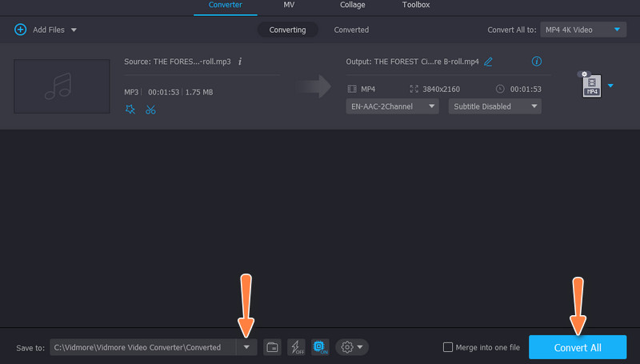Switch to the Collage tab
Viewport: 640px width, 364px height.
352,6
